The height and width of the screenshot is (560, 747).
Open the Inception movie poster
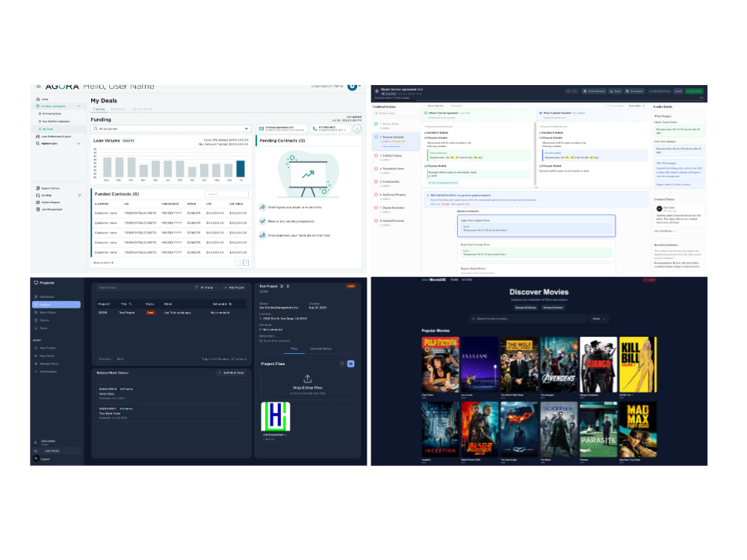pos(440,429)
